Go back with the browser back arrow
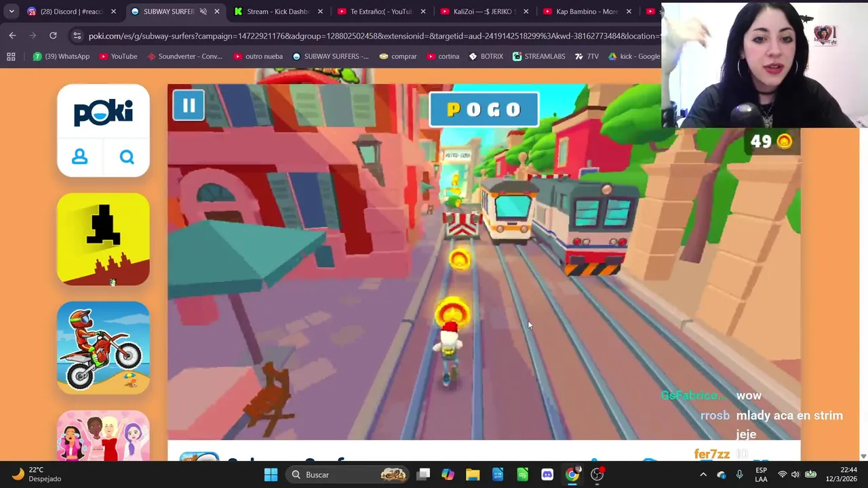868x488 pixels. pyautogui.click(x=12, y=35)
